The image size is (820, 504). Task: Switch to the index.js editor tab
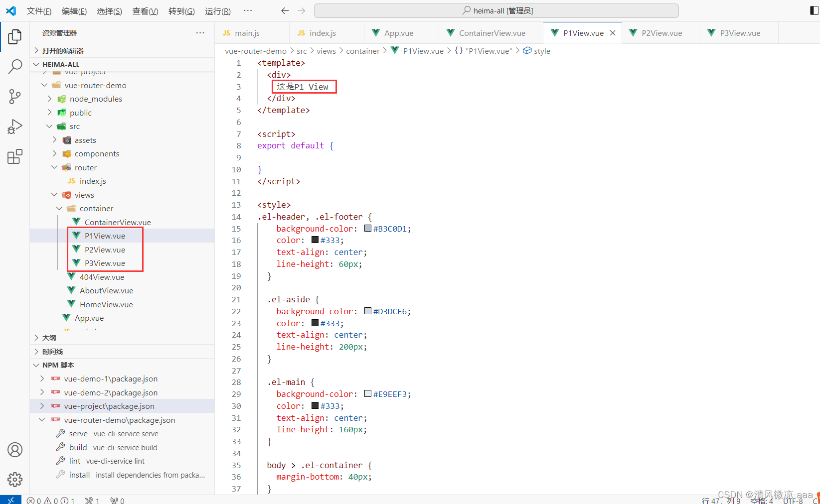coord(327,33)
